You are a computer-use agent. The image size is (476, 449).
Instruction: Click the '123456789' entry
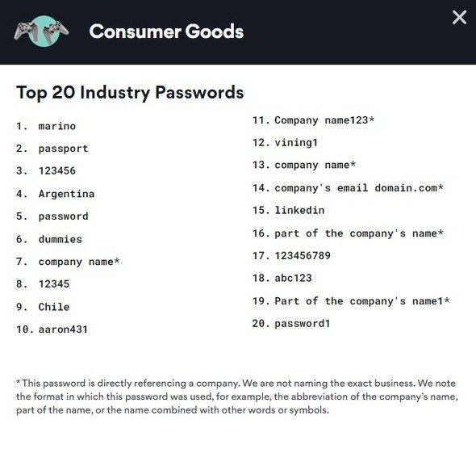303,255
